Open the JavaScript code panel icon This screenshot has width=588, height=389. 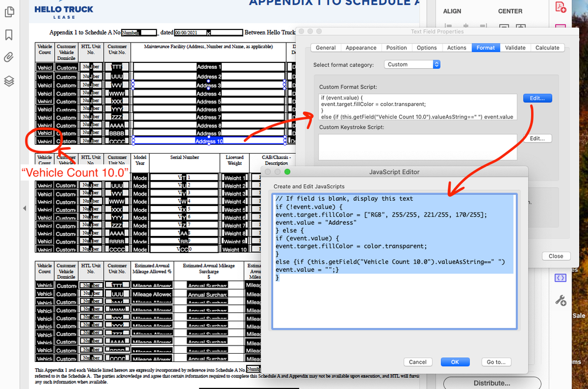pyautogui.click(x=560, y=278)
